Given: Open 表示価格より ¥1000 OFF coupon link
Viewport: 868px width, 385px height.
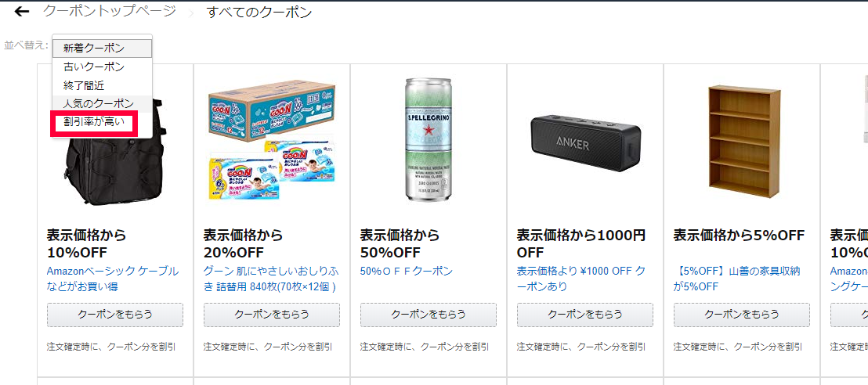Looking at the screenshot, I should point(581,279).
